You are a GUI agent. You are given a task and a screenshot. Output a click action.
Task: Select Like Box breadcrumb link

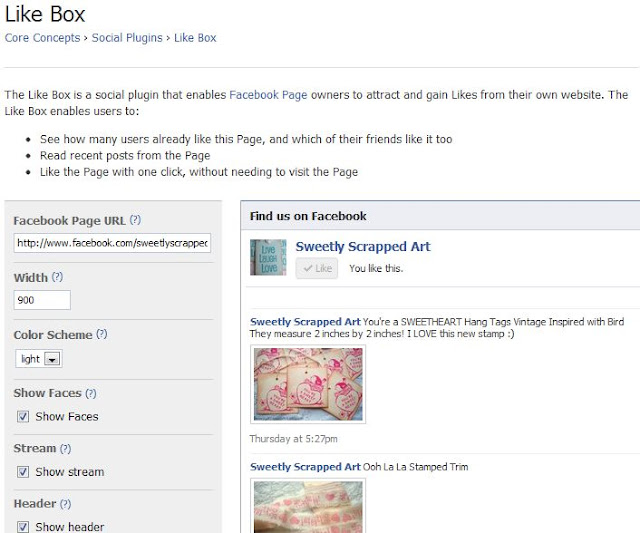(195, 38)
